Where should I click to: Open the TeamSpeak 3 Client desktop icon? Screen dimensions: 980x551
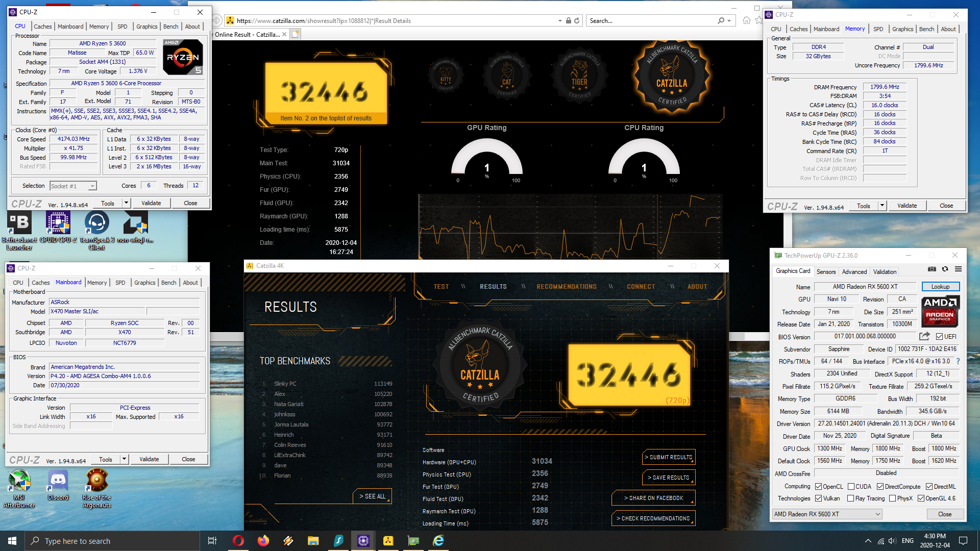[x=96, y=231]
